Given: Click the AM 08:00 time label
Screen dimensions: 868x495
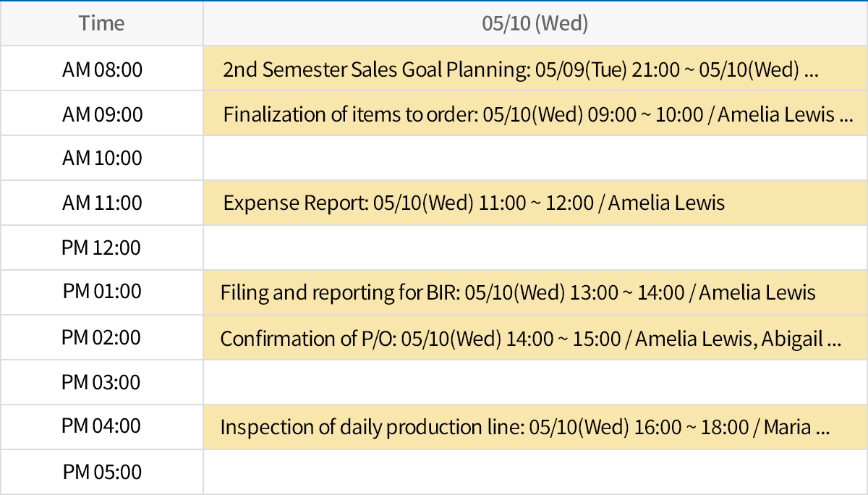Looking at the screenshot, I should click(x=102, y=69).
